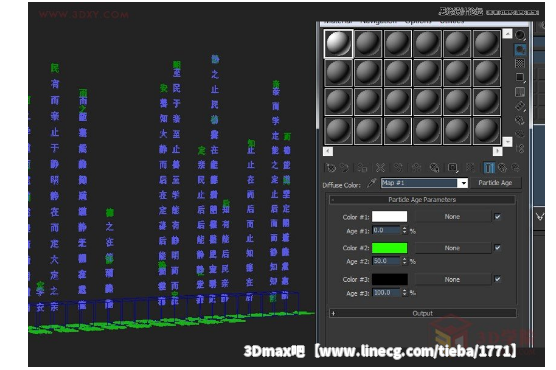
Task: Pick material with the eyedropper icon
Action: (371, 183)
